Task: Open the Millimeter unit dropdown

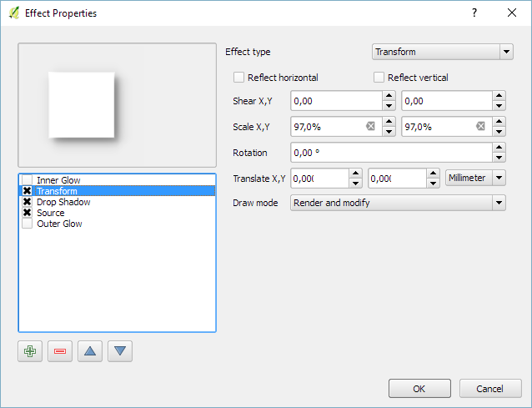Action: (475, 178)
